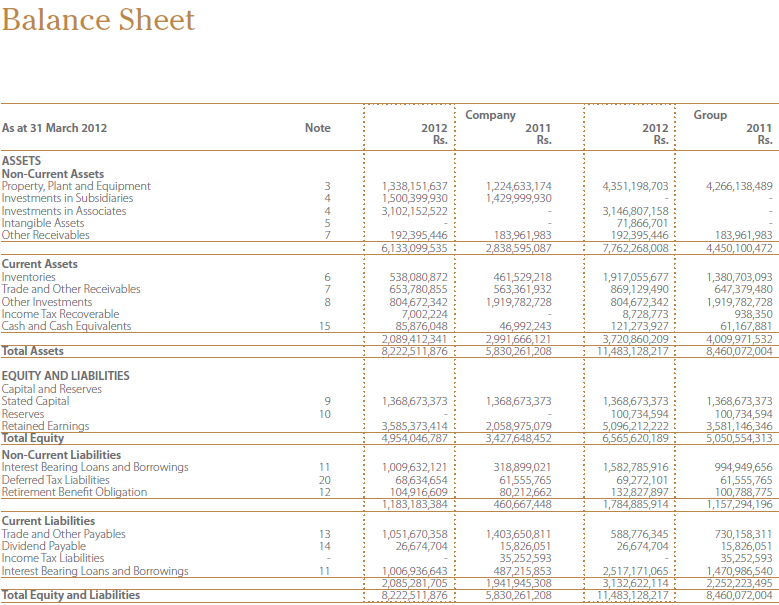Click the Total Assets row label
The height and width of the screenshot is (605, 779).
click(32, 351)
